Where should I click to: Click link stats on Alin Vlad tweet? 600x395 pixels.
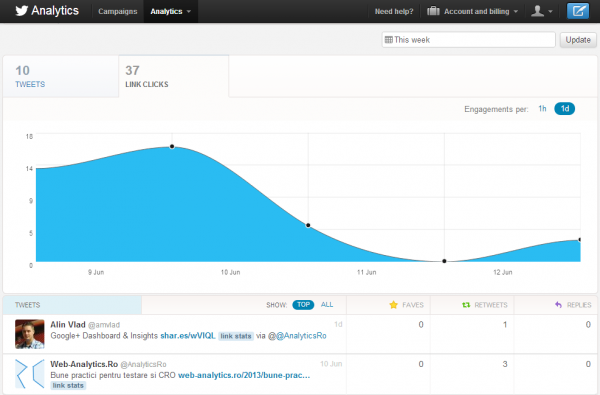coord(236,336)
